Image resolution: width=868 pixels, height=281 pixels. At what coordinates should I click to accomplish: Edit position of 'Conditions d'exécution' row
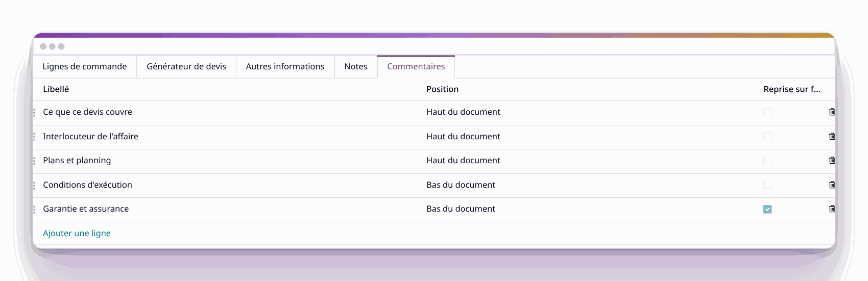click(x=461, y=185)
